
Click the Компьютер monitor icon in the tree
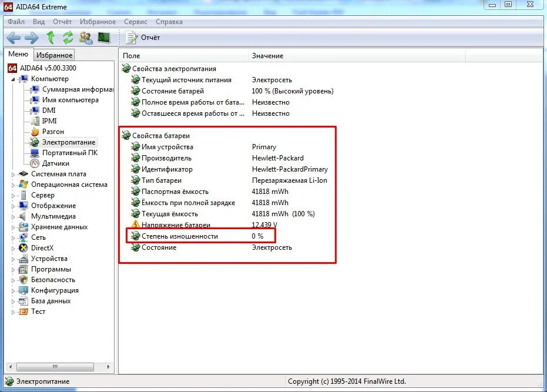pyautogui.click(x=24, y=79)
